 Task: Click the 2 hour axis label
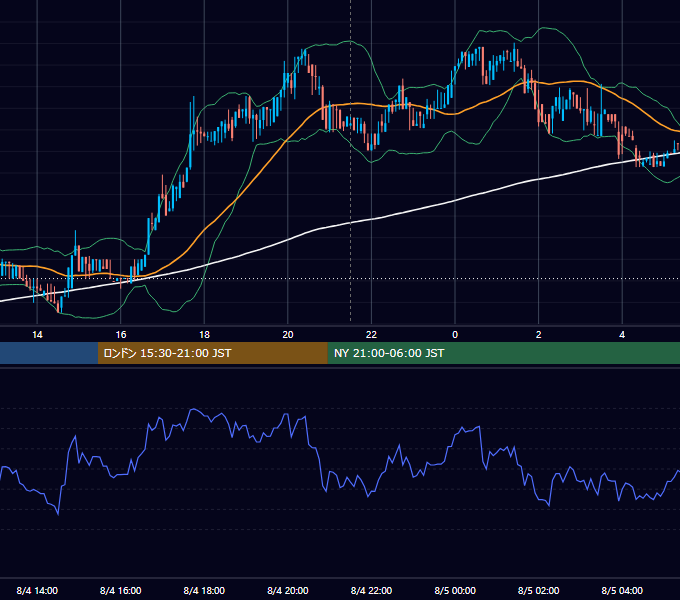pyautogui.click(x=539, y=335)
